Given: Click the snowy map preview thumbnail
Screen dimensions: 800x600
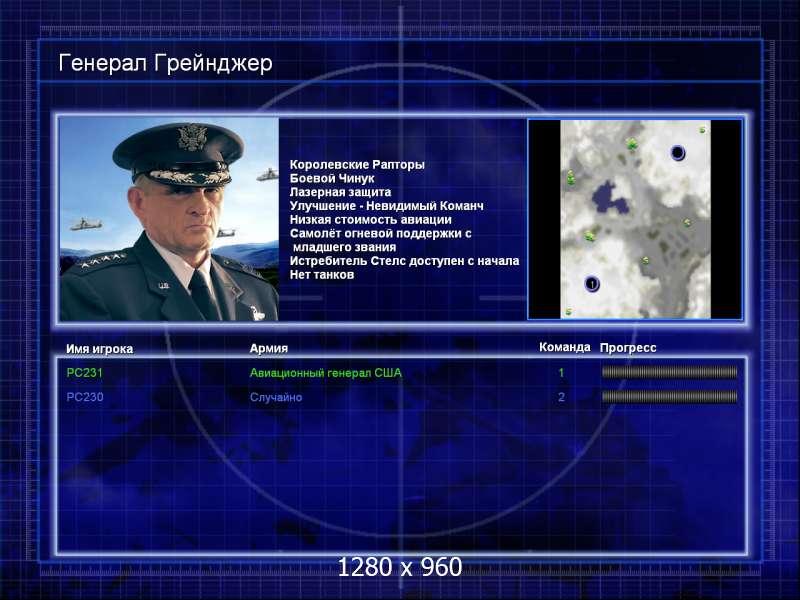Looking at the screenshot, I should pyautogui.click(x=635, y=219).
